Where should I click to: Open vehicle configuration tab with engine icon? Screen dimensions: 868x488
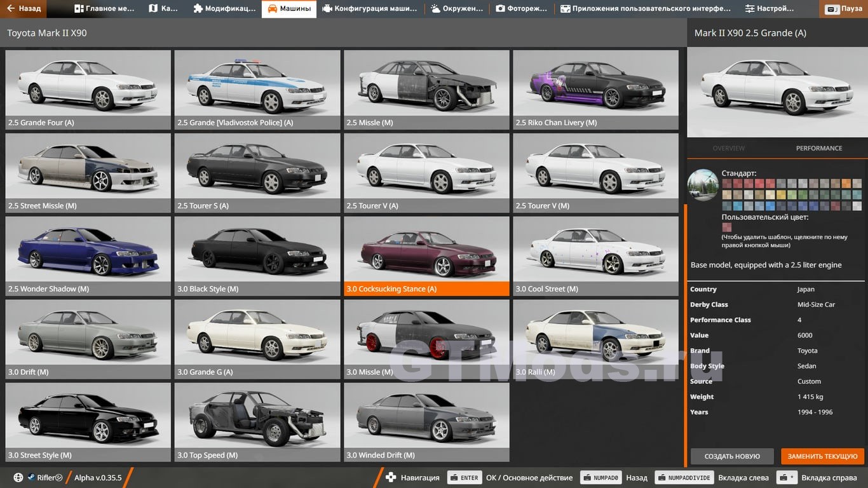point(370,9)
